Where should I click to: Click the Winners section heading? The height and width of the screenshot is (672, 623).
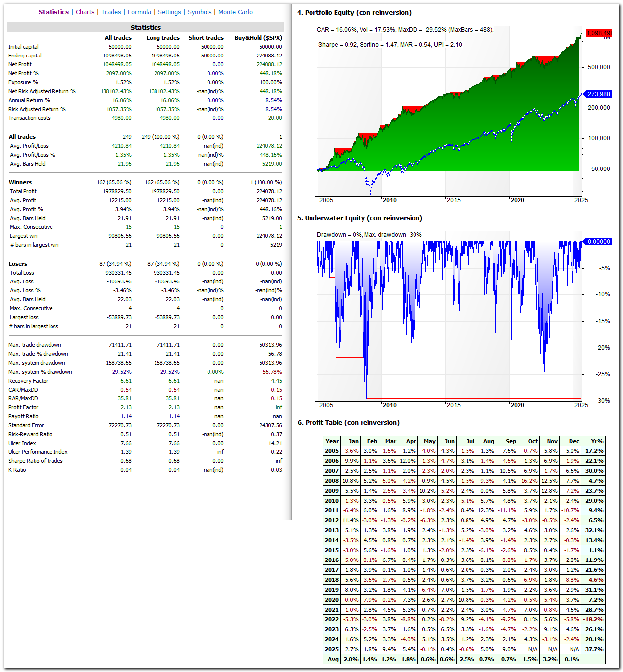pyautogui.click(x=20, y=182)
